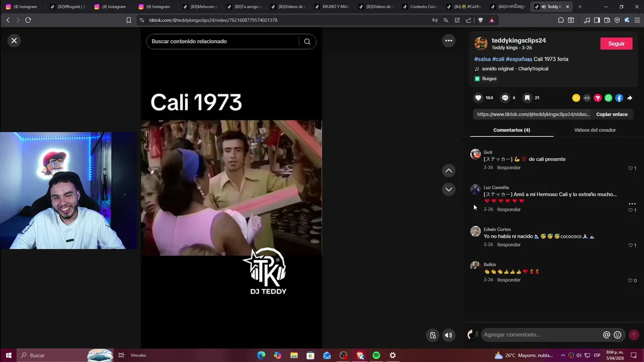Viewport: 644px width, 362px height.
Task: Save the video with the bookmark icon
Action: click(527, 98)
